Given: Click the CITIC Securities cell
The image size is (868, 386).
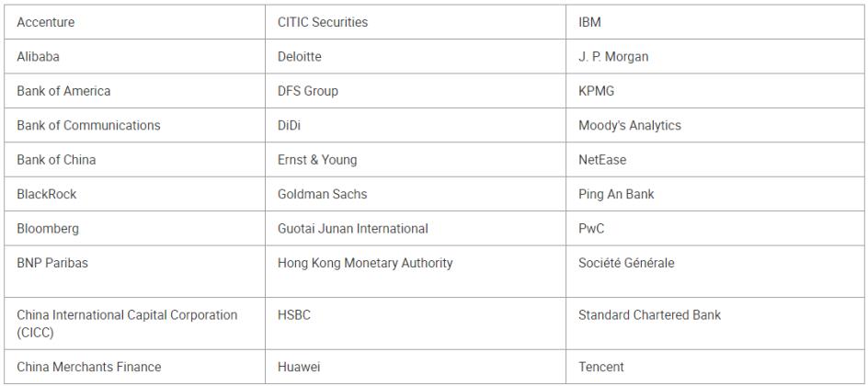Looking at the screenshot, I should pyautogui.click(x=322, y=23).
